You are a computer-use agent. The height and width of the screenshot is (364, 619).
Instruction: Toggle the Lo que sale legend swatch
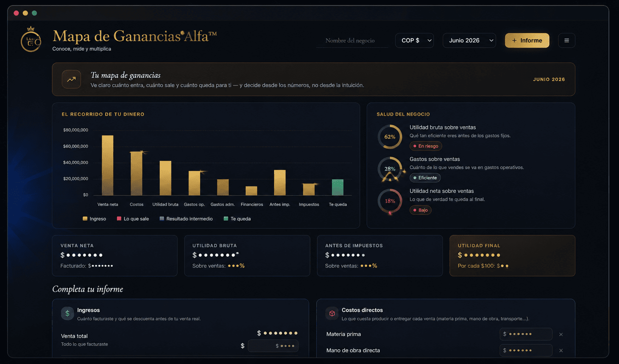point(119,219)
